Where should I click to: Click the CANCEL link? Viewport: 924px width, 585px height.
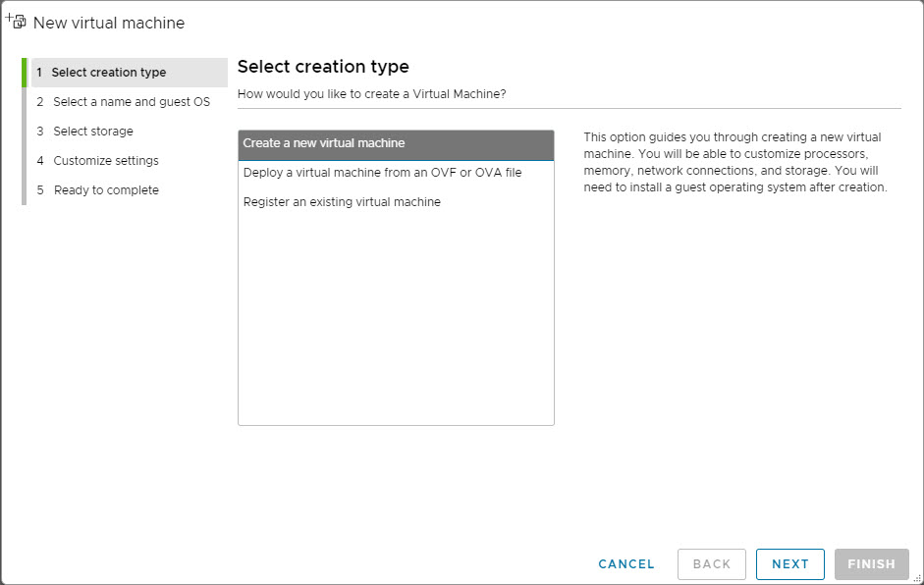[625, 563]
